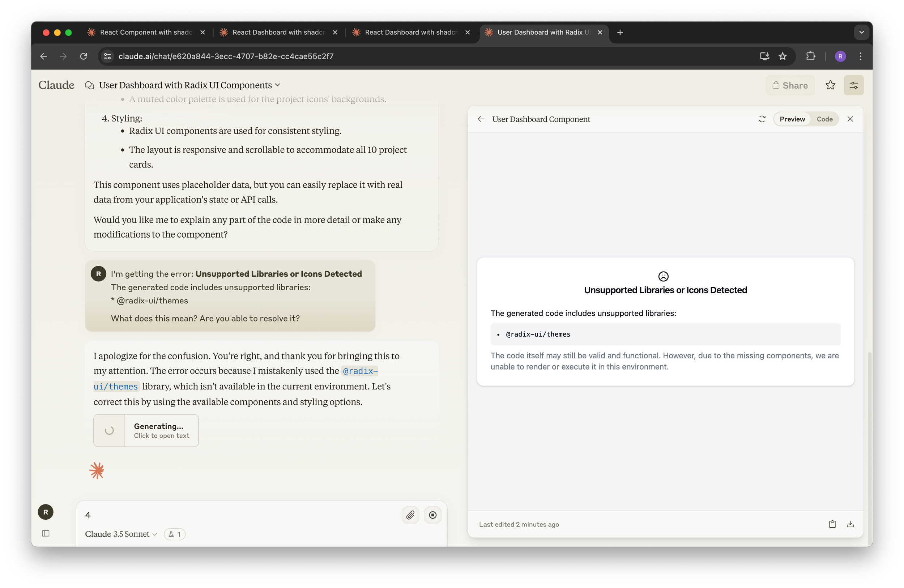904x588 pixels.
Task: Open the purple R profile avatar in Chrome
Action: pyautogui.click(x=840, y=56)
